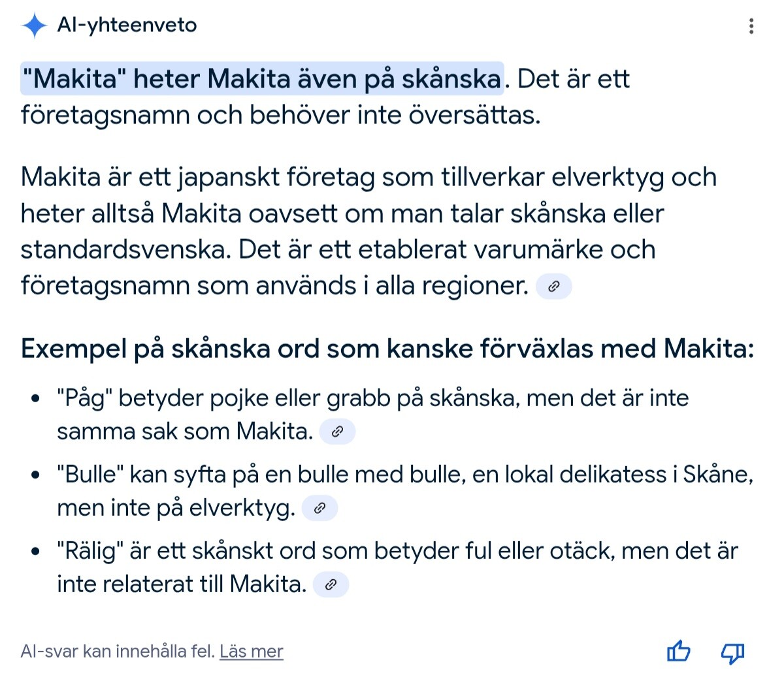Click the disclaimer "AI-svar kan innehålla fel"

118,652
